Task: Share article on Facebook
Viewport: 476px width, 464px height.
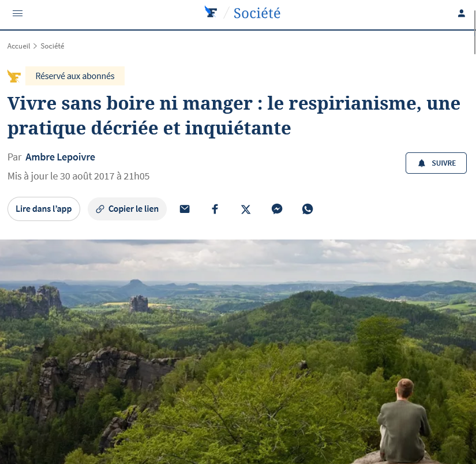Action: coord(215,209)
